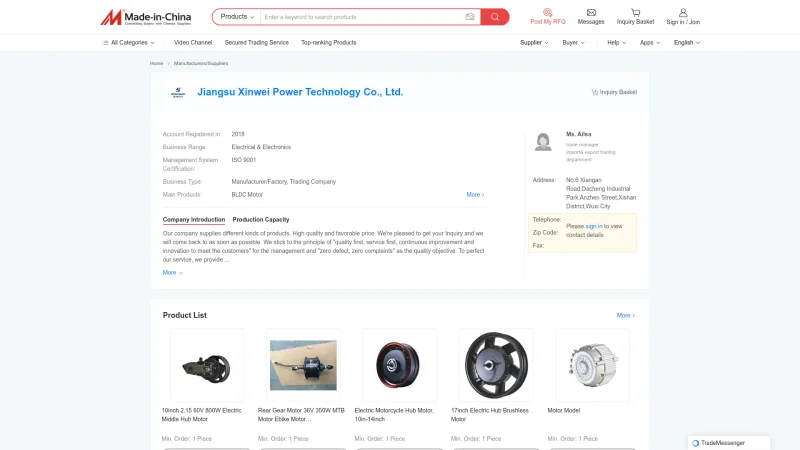Open 17inch Electric Hub Brushless Motor image
This screenshot has height=450, width=800.
pyautogui.click(x=496, y=365)
